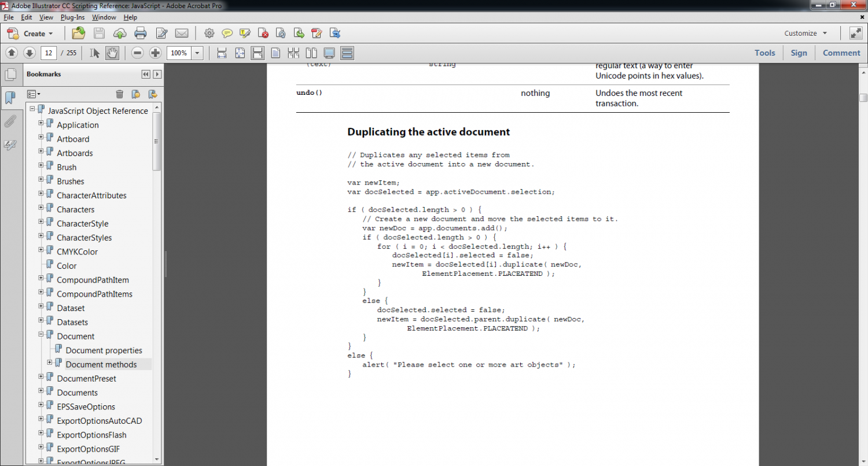
Task: Open the Plug-Ins menu
Action: (73, 17)
